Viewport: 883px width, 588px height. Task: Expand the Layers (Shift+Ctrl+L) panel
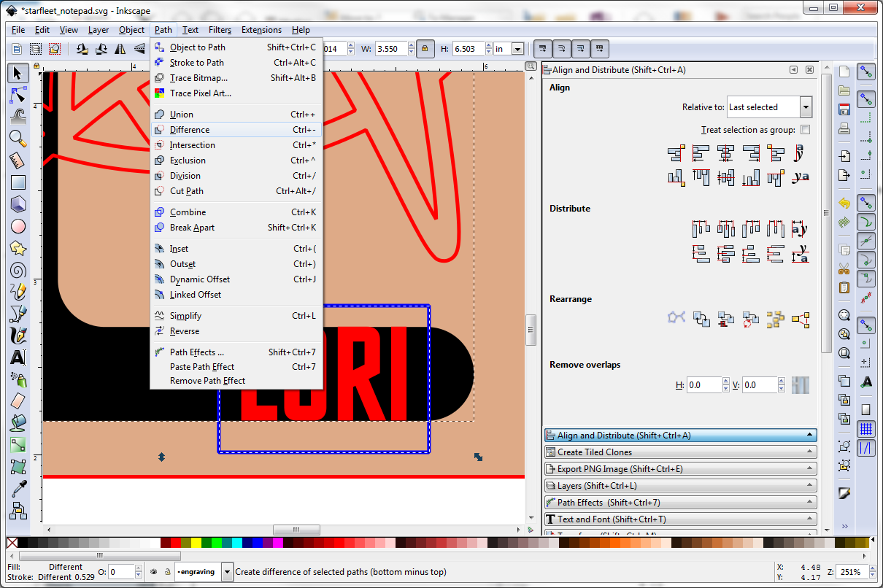pyautogui.click(x=680, y=486)
